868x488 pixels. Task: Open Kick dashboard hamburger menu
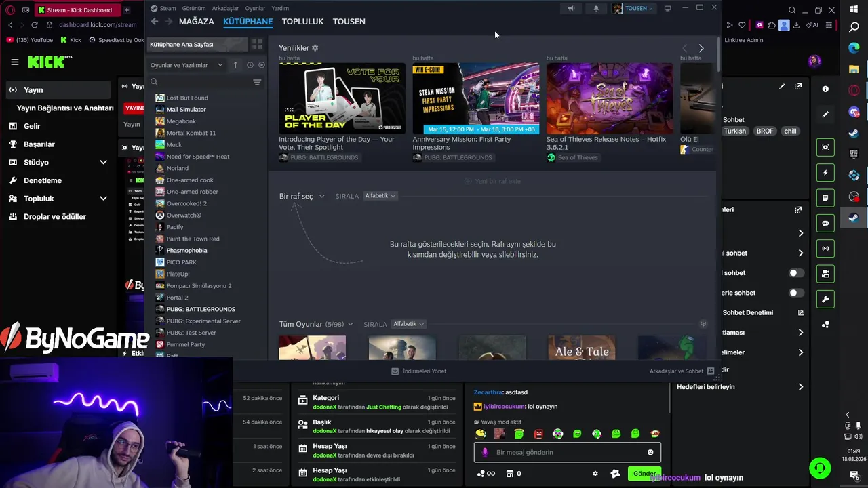coord(15,62)
